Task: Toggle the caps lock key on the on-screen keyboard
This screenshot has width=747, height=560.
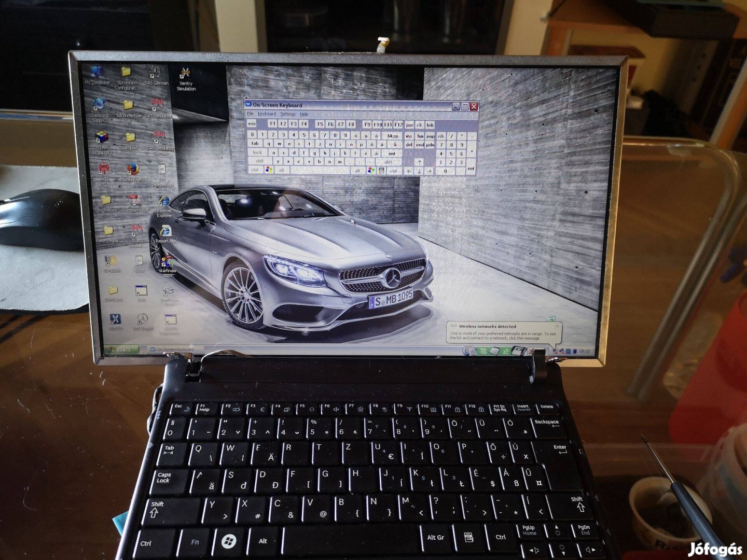Action: (257, 152)
